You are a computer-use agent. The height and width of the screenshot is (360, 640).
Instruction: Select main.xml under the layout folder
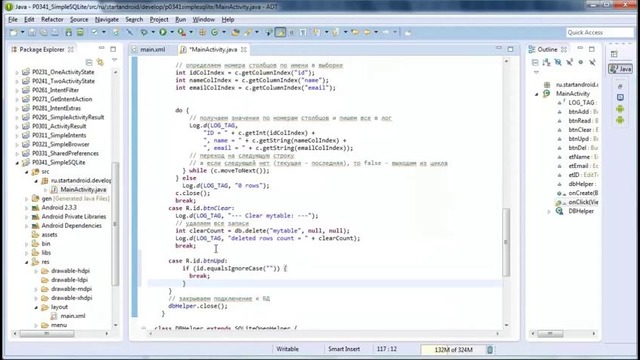tap(73, 316)
